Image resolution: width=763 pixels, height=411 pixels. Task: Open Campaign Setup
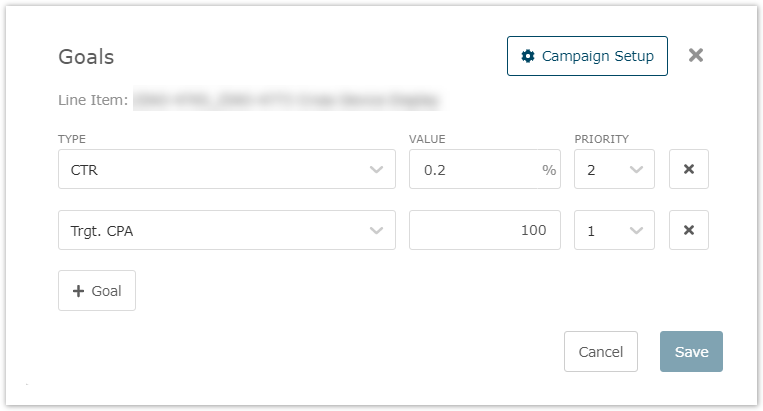[587, 56]
